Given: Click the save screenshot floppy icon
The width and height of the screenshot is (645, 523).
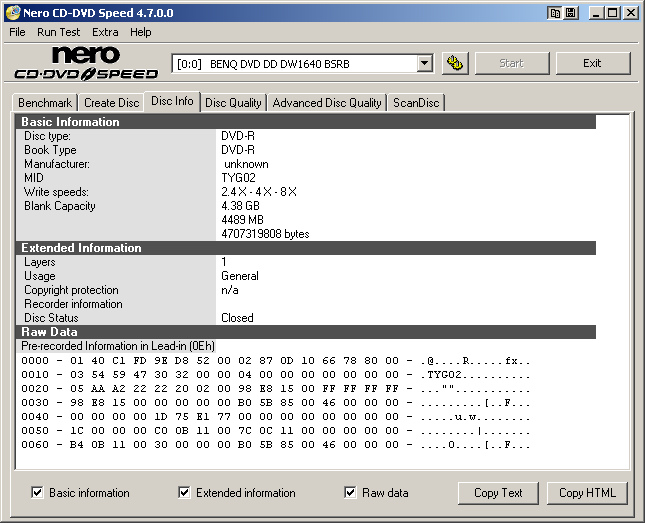Looking at the screenshot, I should click(571, 13).
